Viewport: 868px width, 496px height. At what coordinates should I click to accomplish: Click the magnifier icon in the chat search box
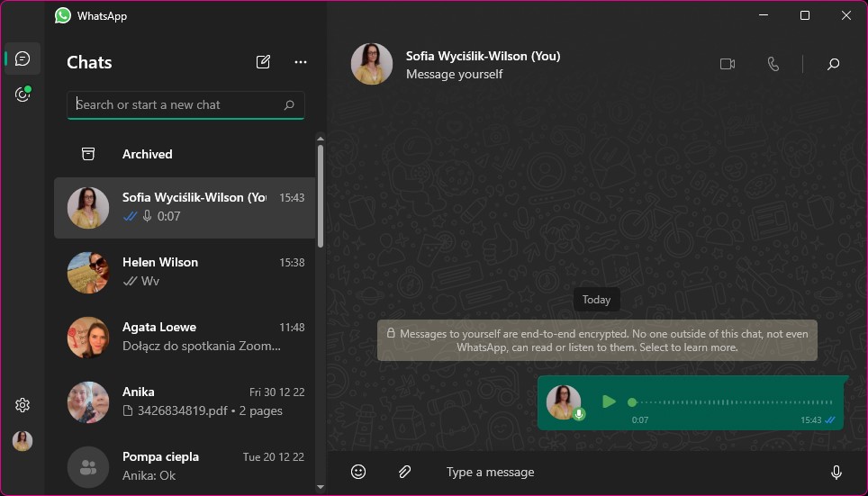[x=289, y=104]
